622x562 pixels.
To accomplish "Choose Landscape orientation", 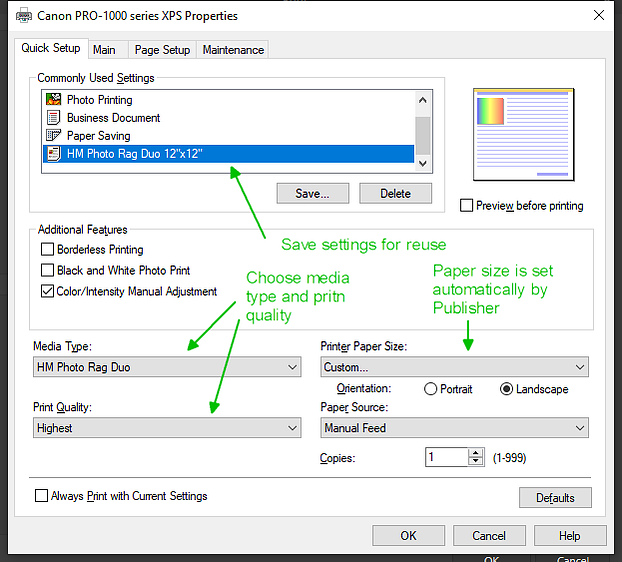I will 507,389.
